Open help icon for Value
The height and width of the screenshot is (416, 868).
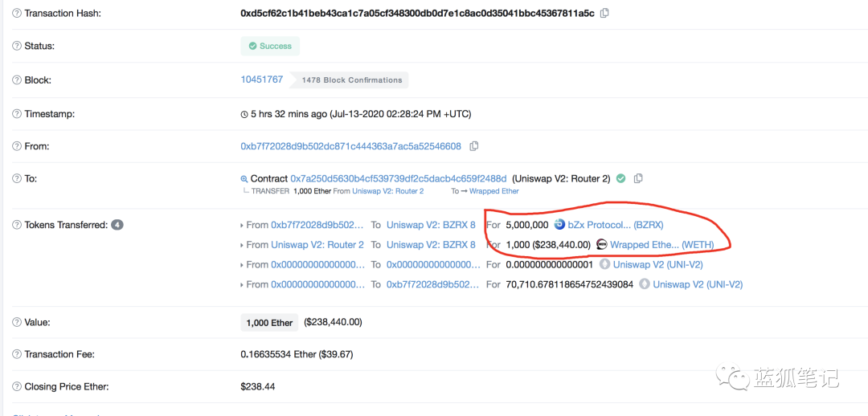pos(17,322)
